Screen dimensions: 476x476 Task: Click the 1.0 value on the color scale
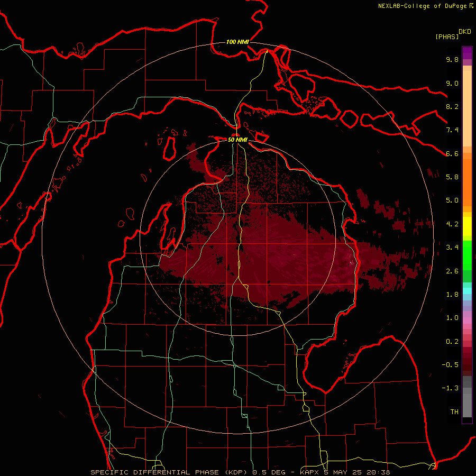452,318
